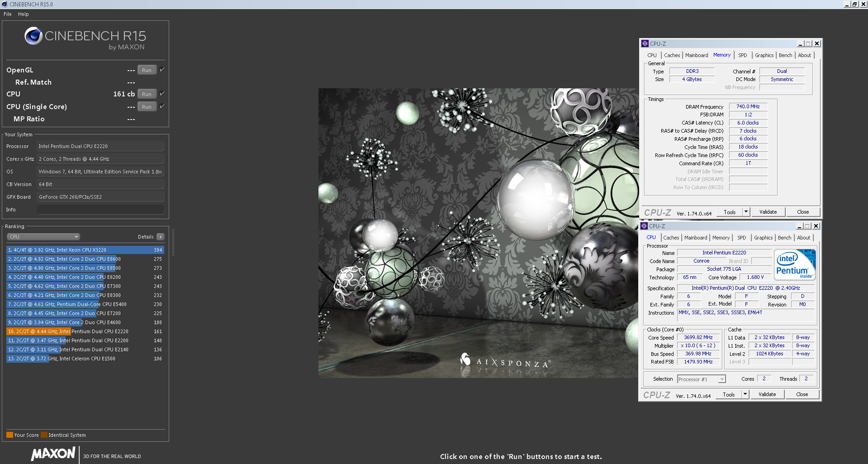868x464 pixels.
Task: Select your score entry Pentium E2220
Action: pos(85,331)
